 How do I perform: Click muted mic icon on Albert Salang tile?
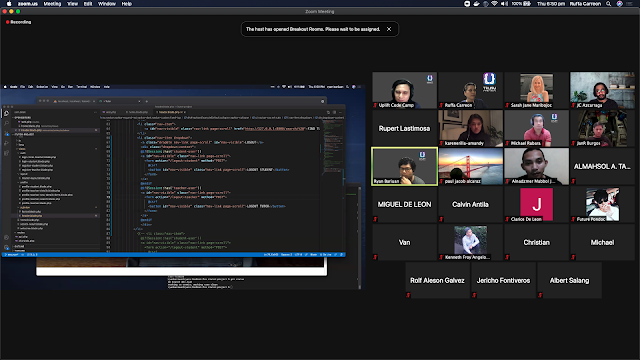point(540,295)
